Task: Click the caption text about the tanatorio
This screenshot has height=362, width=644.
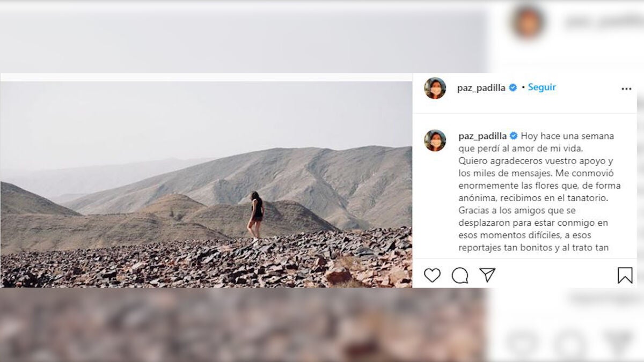Action: pyautogui.click(x=537, y=197)
